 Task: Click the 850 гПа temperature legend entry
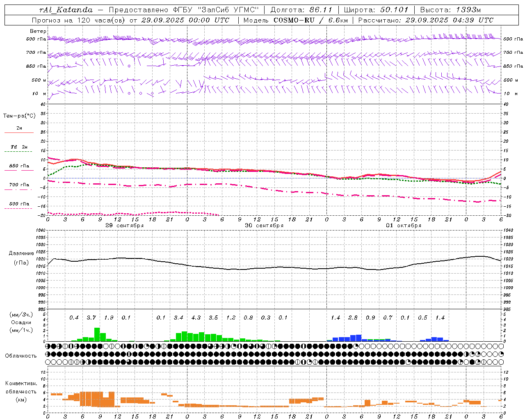click(19, 167)
